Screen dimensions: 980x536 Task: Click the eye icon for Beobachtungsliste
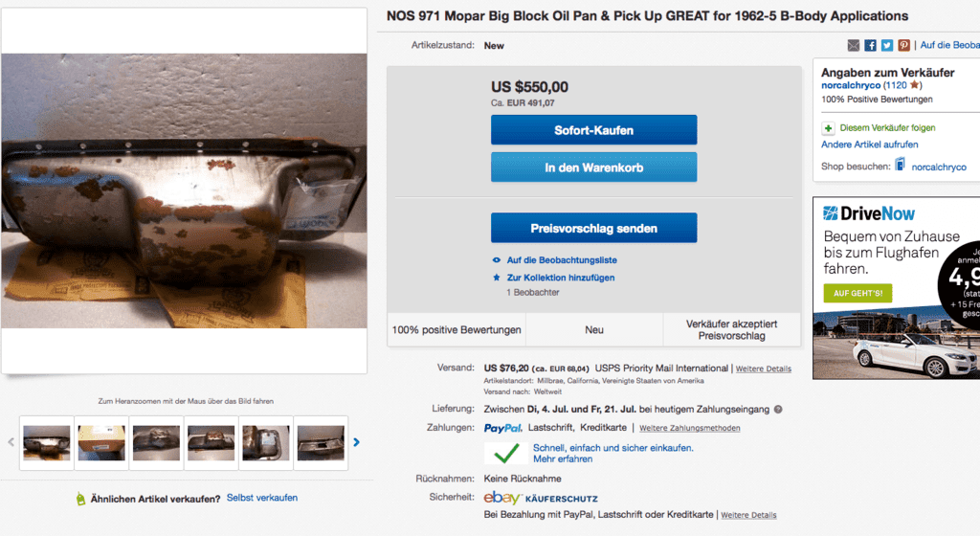point(496,260)
